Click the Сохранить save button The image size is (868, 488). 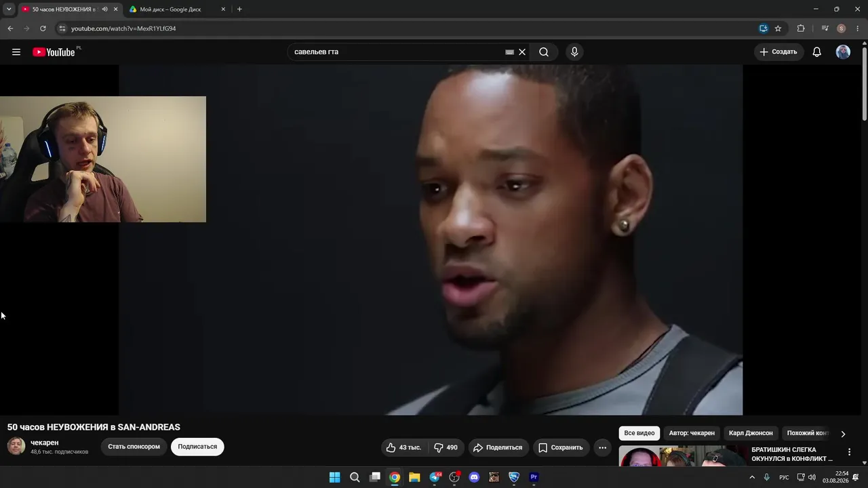click(560, 447)
